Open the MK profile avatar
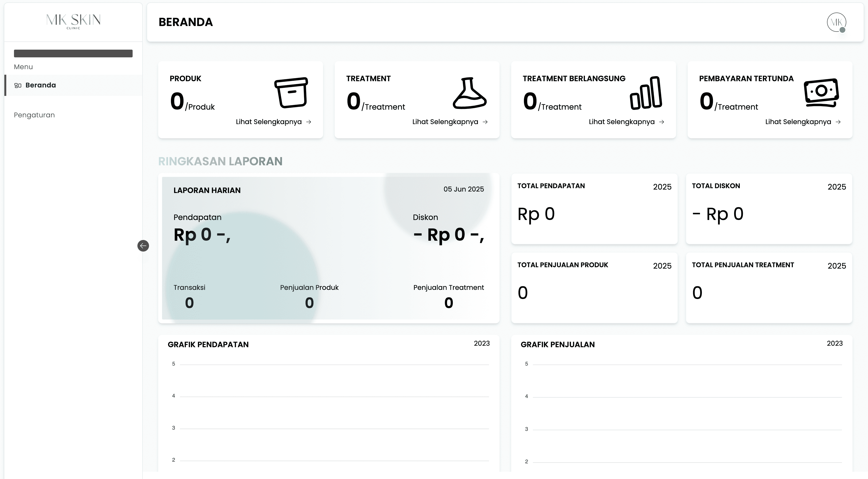 click(x=836, y=22)
